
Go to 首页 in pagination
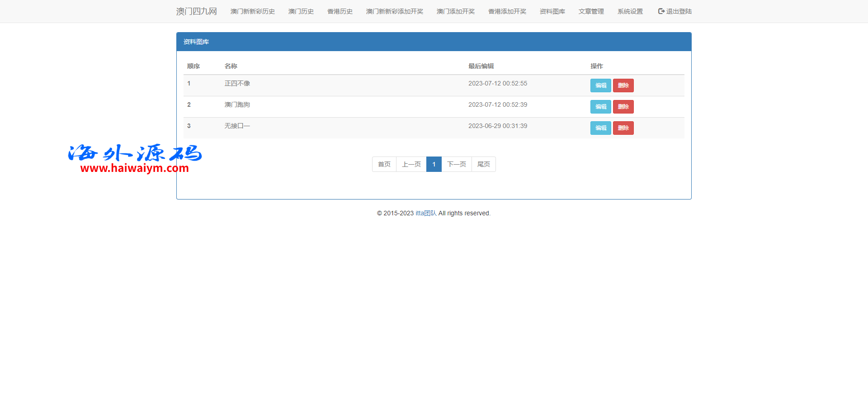[384, 164]
